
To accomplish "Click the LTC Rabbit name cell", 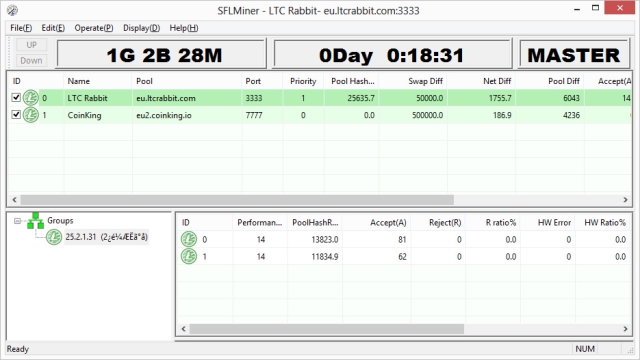I will click(x=87, y=98).
